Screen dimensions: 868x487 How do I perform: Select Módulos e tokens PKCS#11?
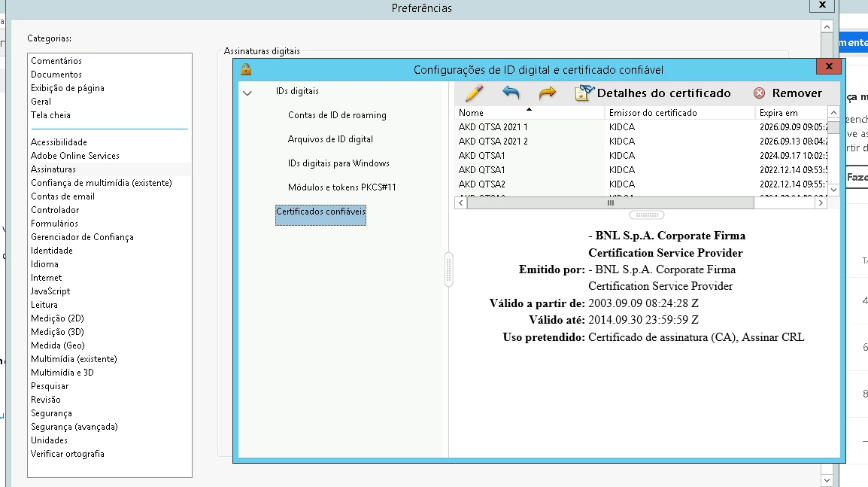pos(342,187)
